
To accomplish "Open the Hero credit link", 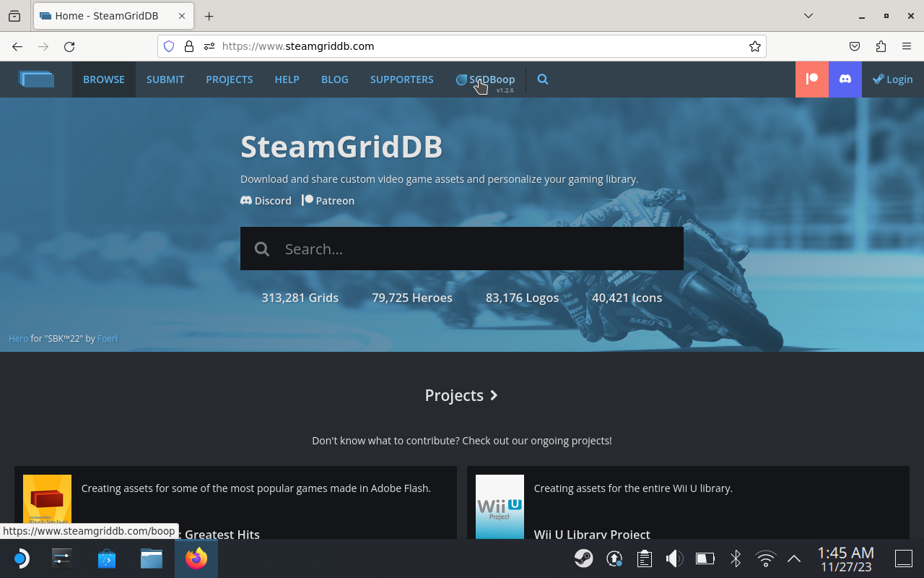I will pyautogui.click(x=18, y=338).
